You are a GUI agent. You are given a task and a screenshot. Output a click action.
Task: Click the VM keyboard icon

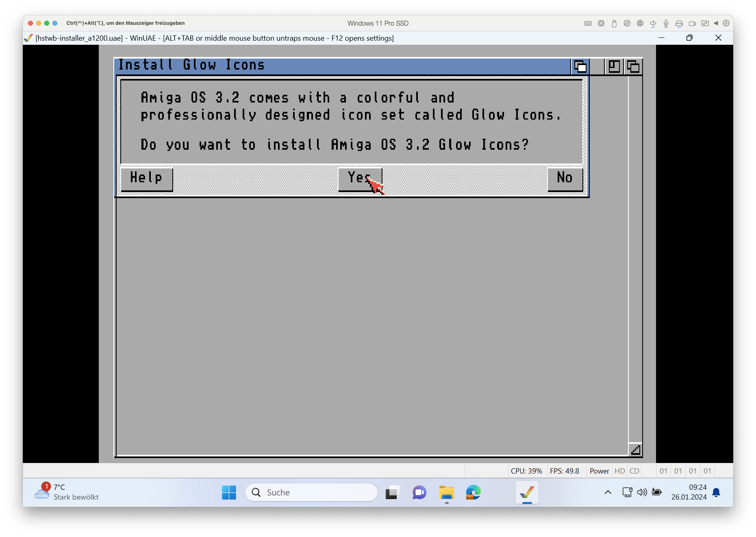[x=588, y=24]
